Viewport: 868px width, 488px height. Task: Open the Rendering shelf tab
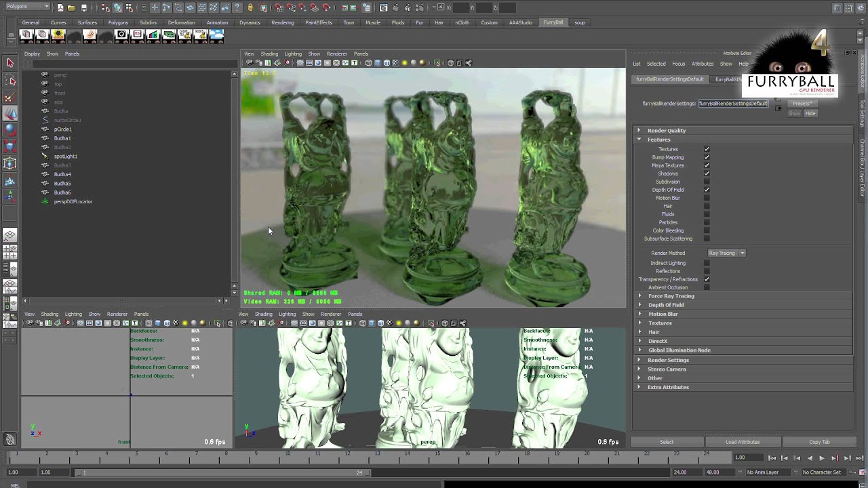282,22
